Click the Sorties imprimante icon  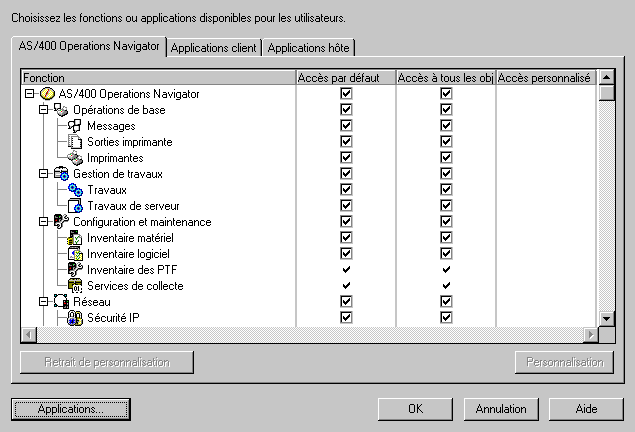pos(75,142)
